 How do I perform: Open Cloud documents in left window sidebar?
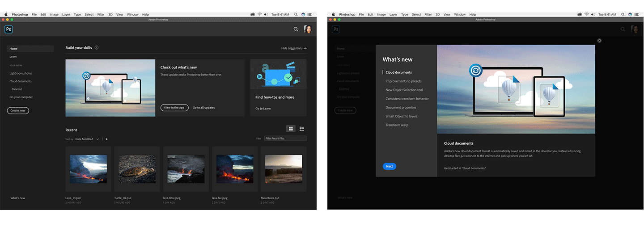pyautogui.click(x=21, y=81)
